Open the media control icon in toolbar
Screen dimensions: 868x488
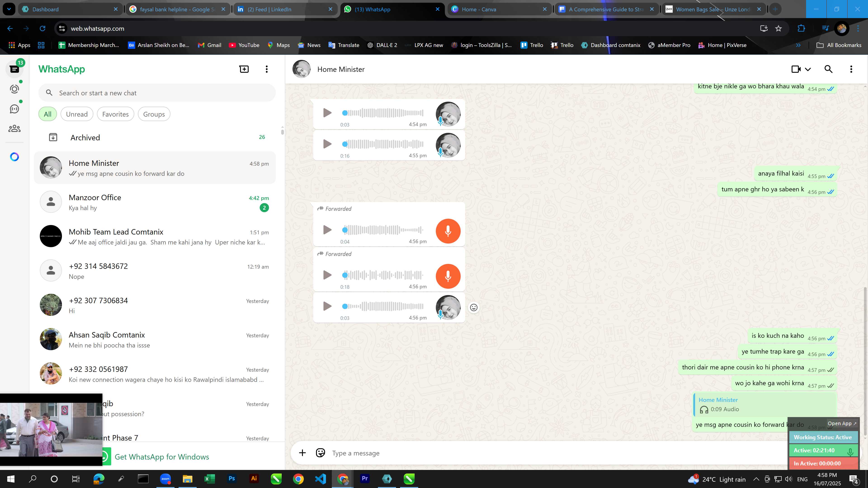pyautogui.click(x=825, y=29)
